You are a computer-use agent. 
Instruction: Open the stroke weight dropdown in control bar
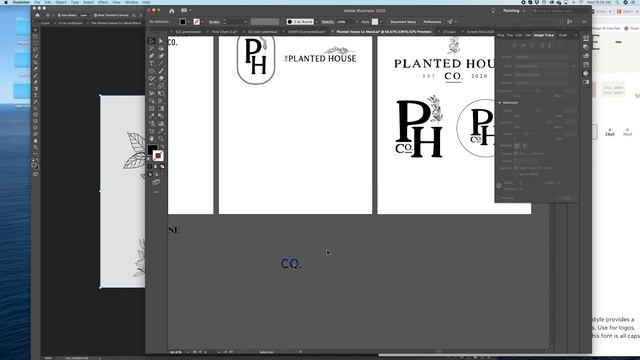246,22
